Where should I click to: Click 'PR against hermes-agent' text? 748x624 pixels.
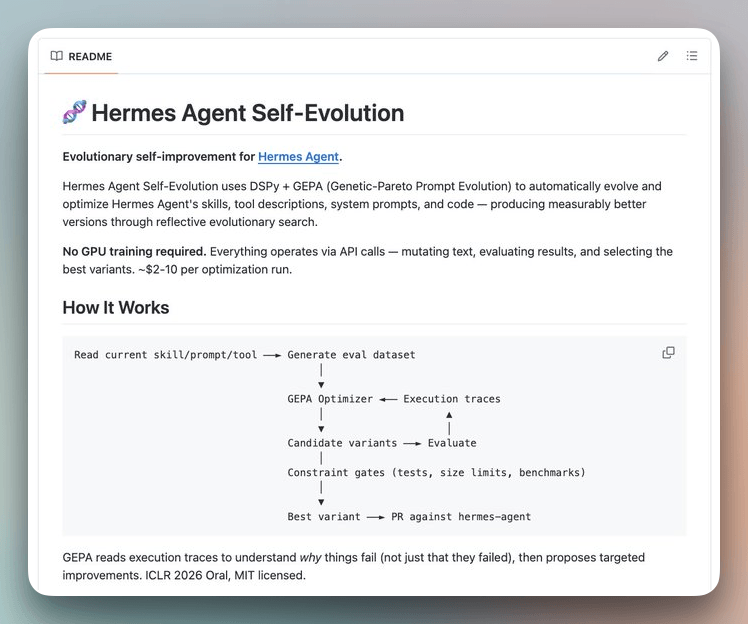point(461,517)
